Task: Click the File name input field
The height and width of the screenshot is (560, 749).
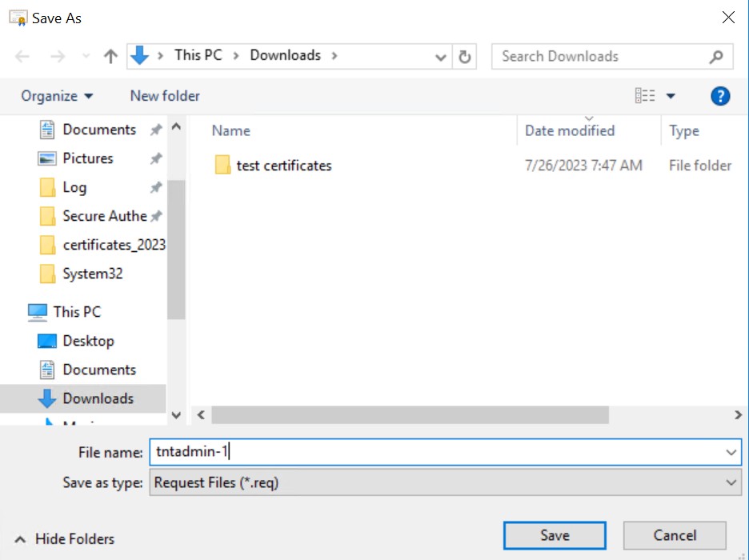Action: point(445,452)
